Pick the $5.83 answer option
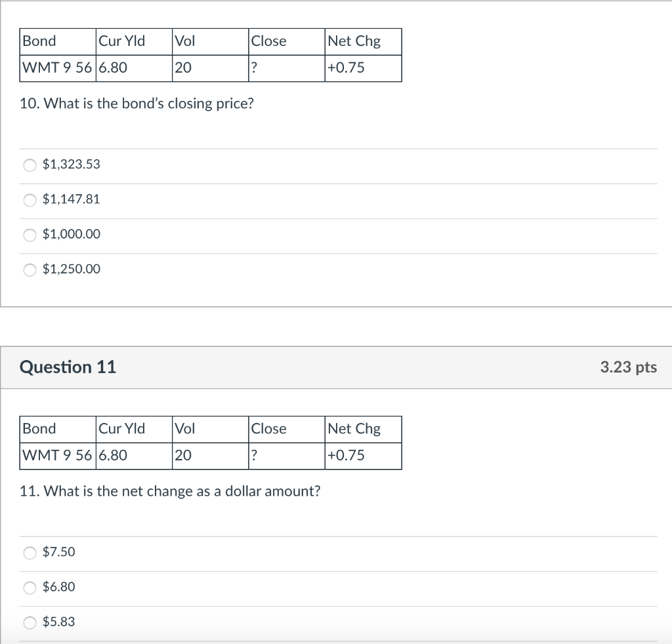672x644 pixels. click(x=30, y=622)
